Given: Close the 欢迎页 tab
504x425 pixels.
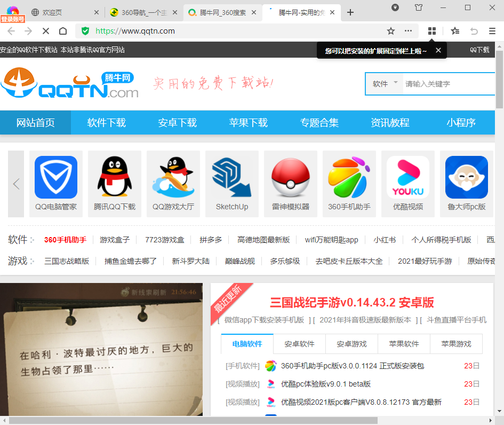Looking at the screenshot, I should [x=97, y=13].
